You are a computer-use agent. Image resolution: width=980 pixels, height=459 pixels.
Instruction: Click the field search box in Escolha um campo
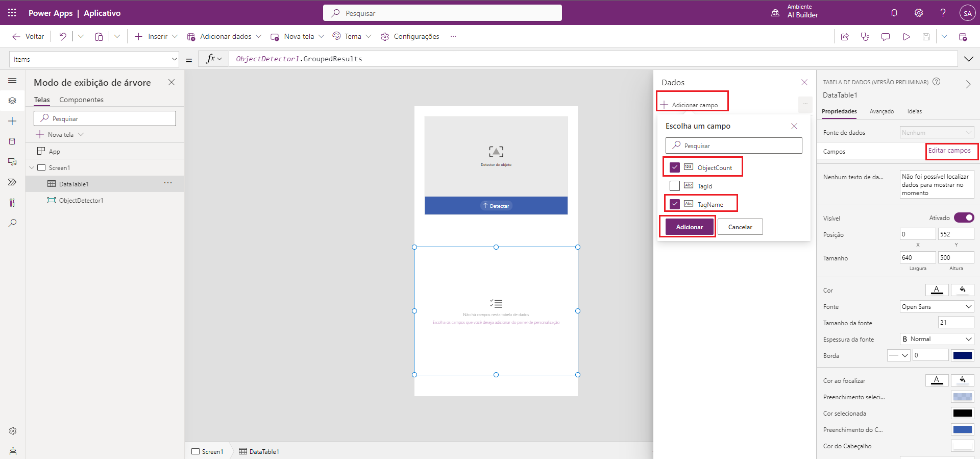click(733, 146)
